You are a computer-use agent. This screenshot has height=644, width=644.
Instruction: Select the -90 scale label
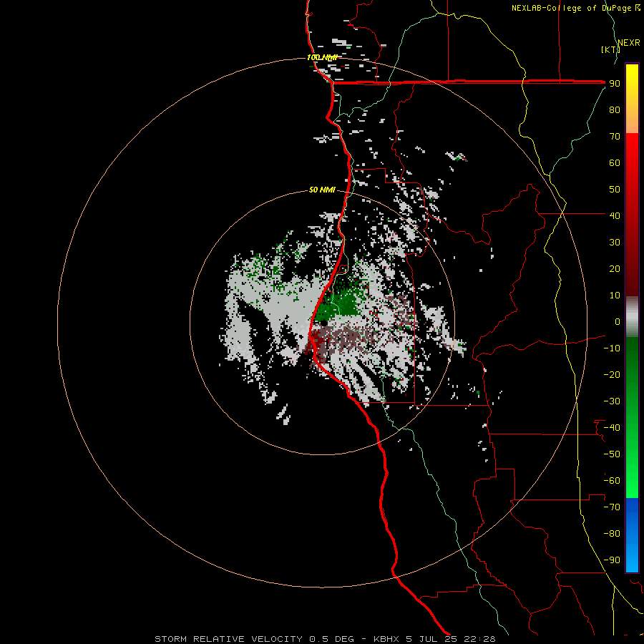612,560
